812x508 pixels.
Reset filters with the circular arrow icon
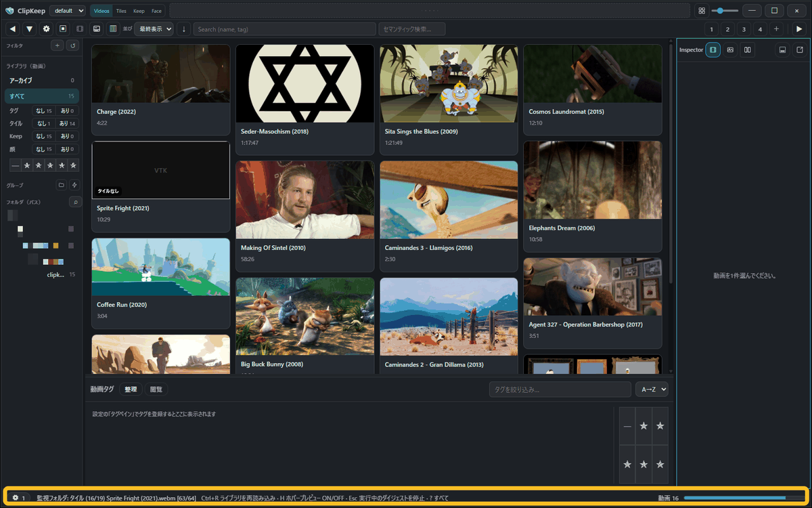tap(72, 45)
